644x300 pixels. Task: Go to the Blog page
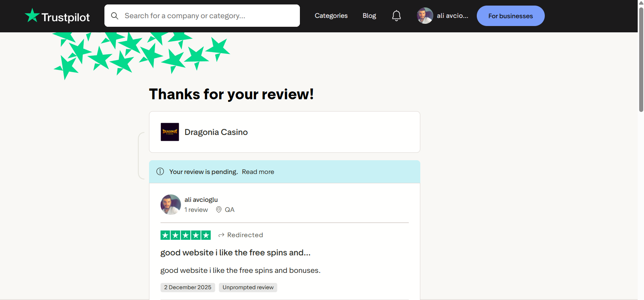pos(369,16)
